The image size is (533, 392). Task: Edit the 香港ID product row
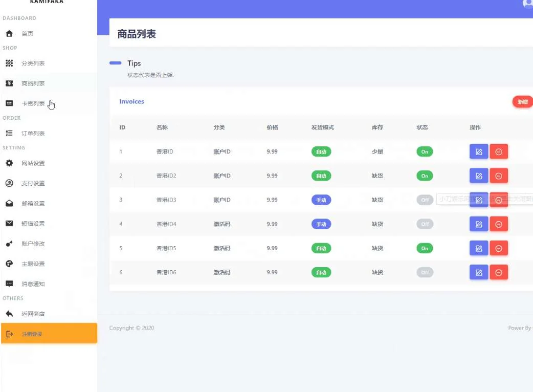point(479,151)
